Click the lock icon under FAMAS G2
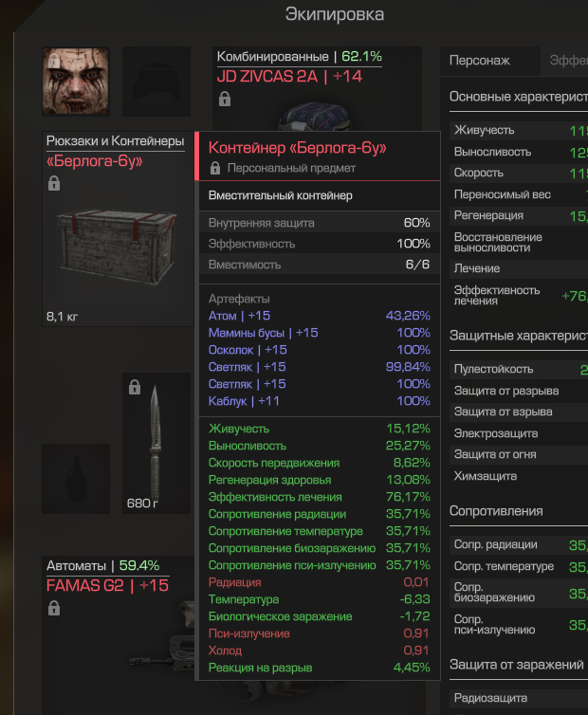Viewport: 588px width, 715px height. [54, 608]
